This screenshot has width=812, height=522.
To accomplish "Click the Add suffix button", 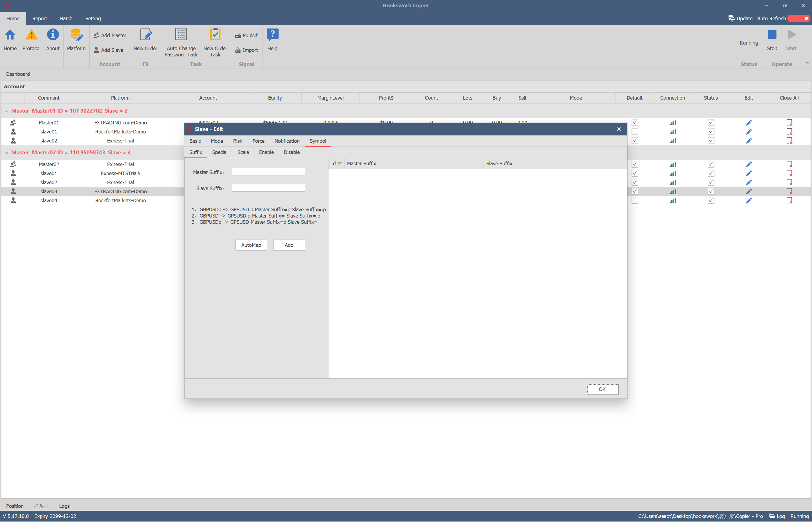I will point(289,245).
